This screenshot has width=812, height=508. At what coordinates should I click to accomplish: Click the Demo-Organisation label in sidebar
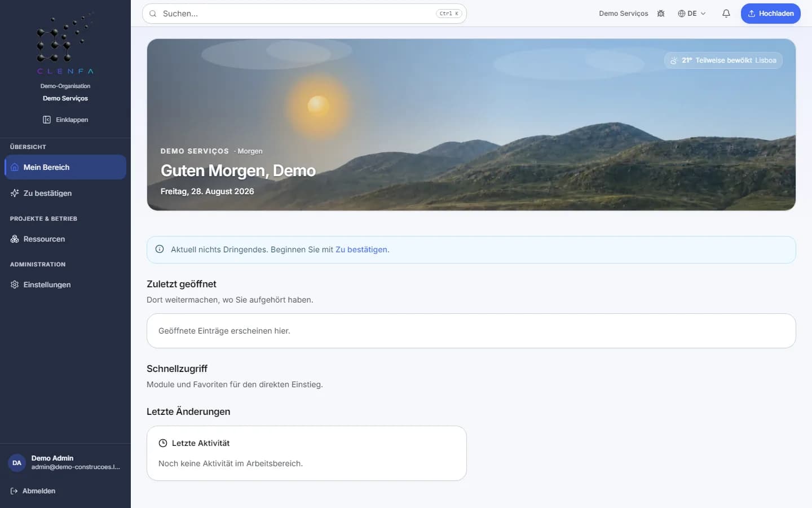[65, 86]
